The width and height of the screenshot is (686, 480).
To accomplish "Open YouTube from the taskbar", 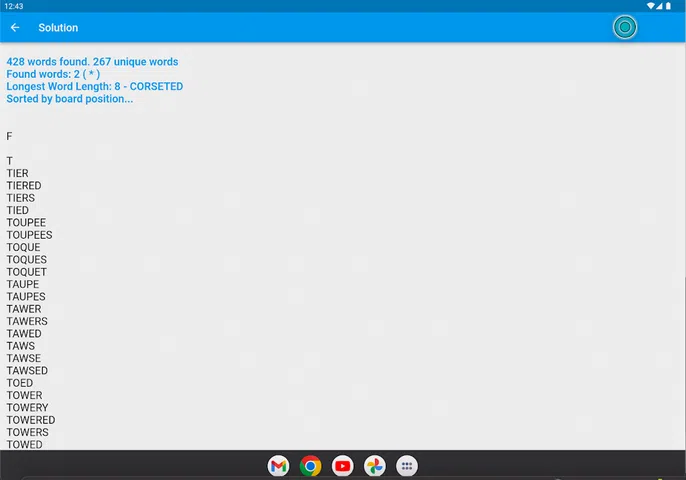I will click(x=343, y=466).
